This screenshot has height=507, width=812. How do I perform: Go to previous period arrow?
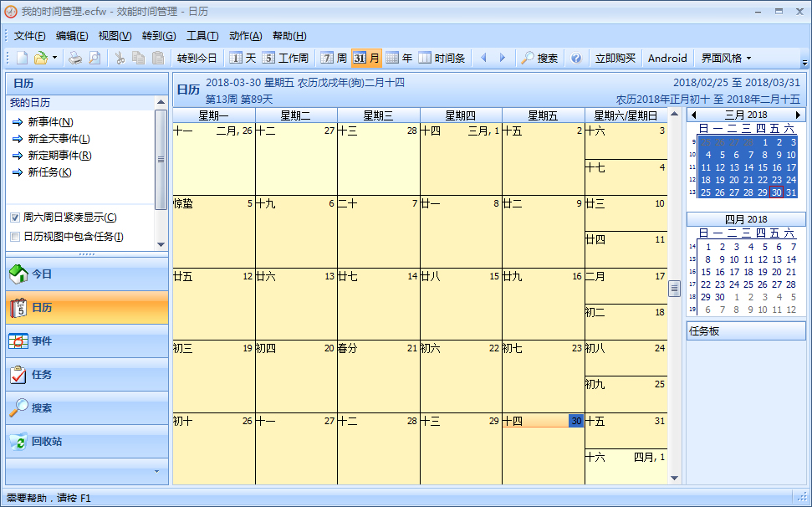[x=483, y=58]
